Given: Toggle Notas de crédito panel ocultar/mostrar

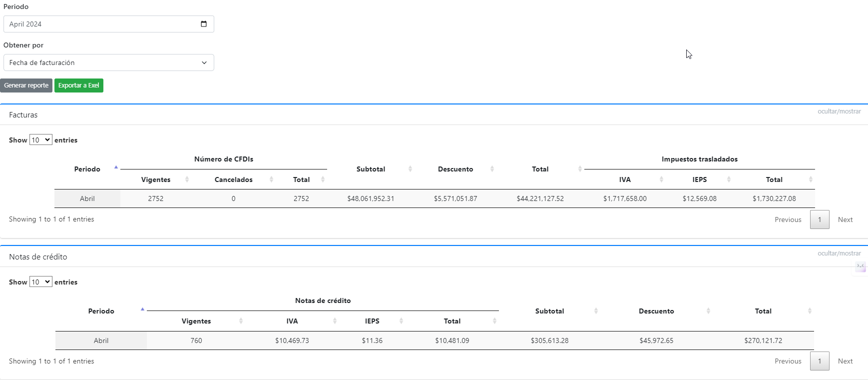Looking at the screenshot, I should pyautogui.click(x=839, y=253).
